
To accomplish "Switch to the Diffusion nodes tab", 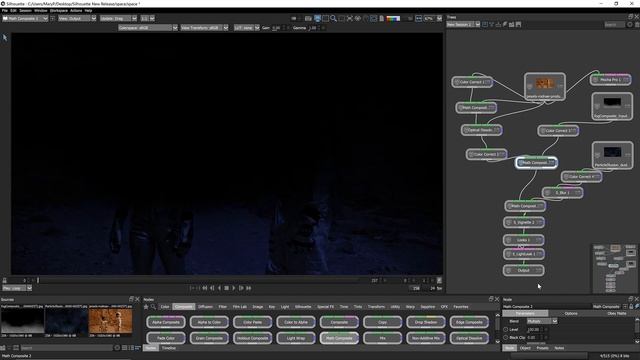I will click(x=205, y=307).
